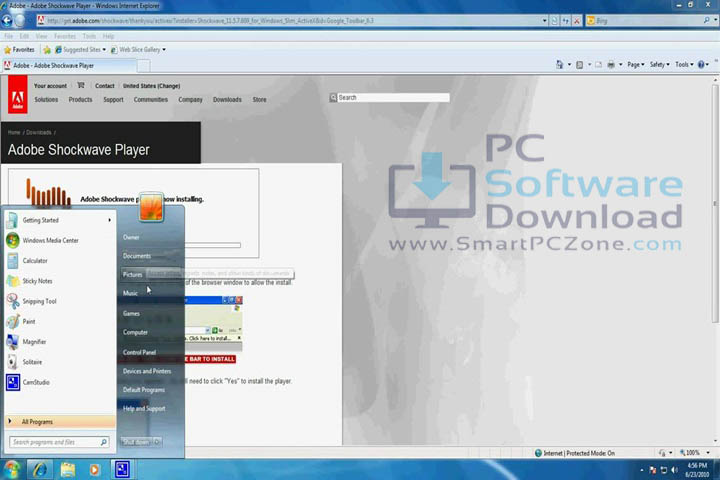Open Windows Media Player from taskbar

(95, 469)
